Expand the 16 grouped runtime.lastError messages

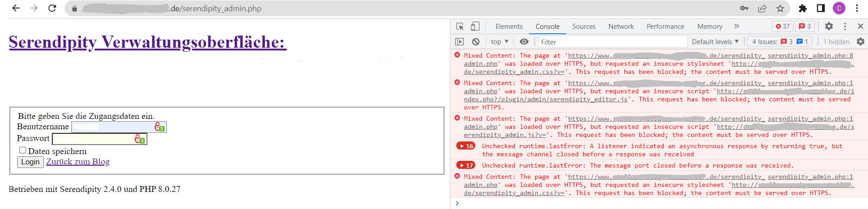click(x=466, y=146)
